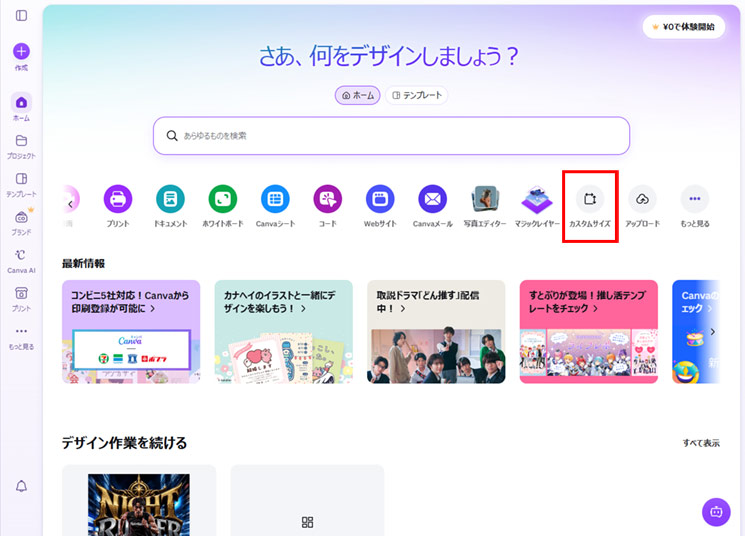
Task: Open the すとぷりが登場 news card
Action: pyautogui.click(x=589, y=332)
